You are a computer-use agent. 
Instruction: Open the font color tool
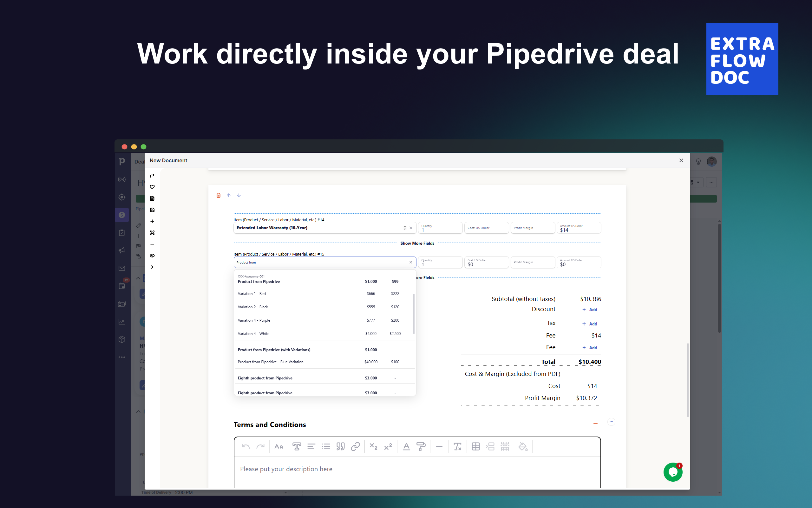(x=406, y=446)
